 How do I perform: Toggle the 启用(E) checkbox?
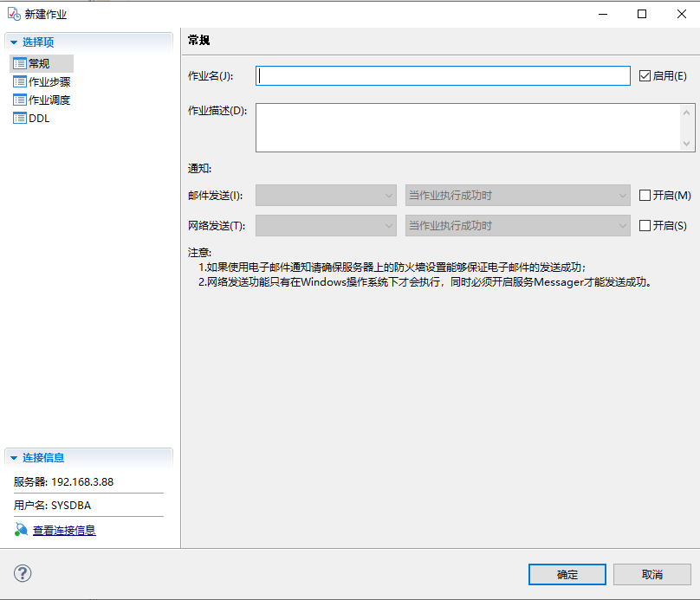(x=645, y=76)
